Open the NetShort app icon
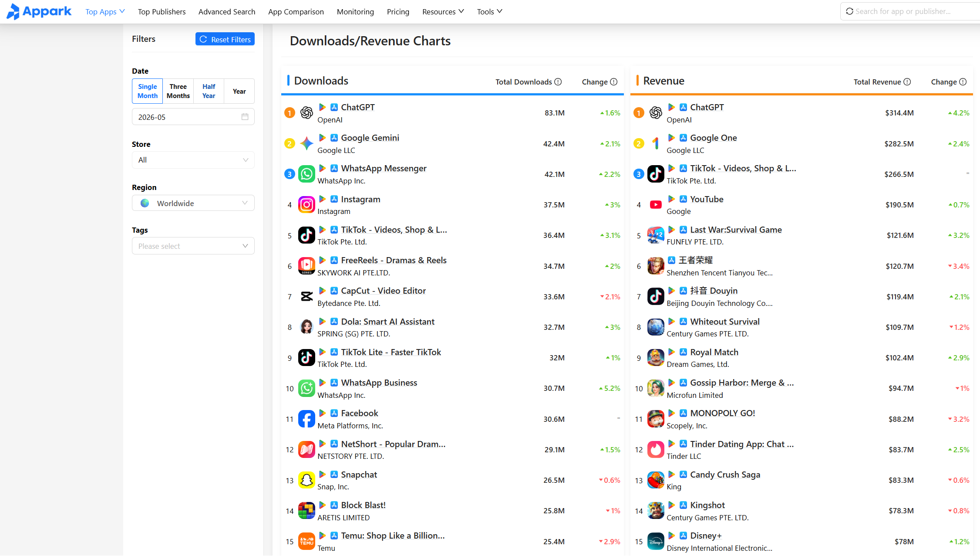The width and height of the screenshot is (980, 556). (x=306, y=450)
